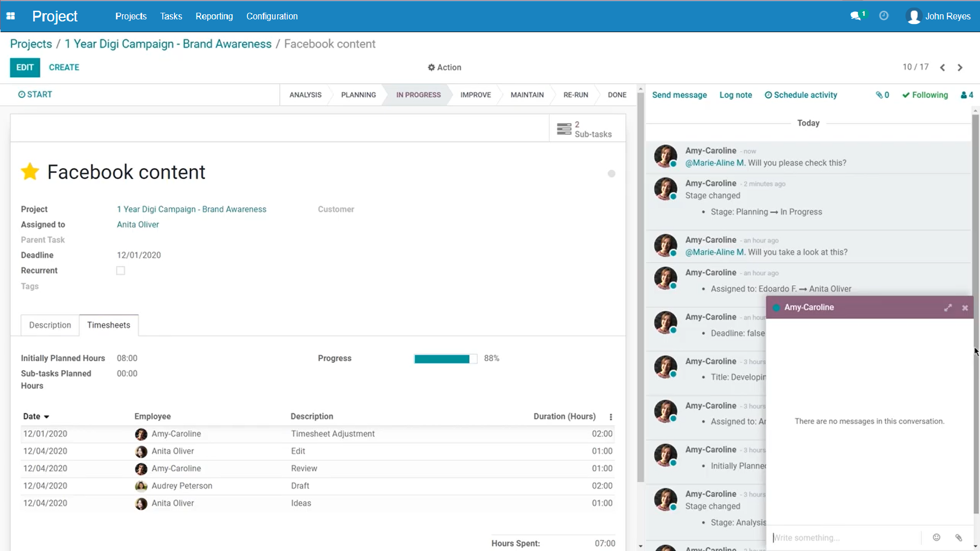Open the conversations chat bubble icon
This screenshot has width=980, height=551.
coord(856,16)
